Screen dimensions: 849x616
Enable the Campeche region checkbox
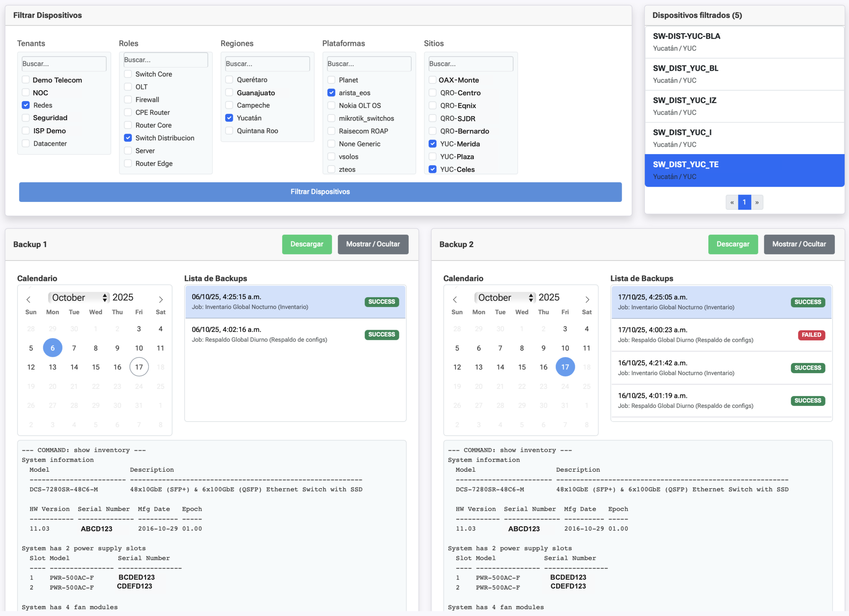coord(229,105)
